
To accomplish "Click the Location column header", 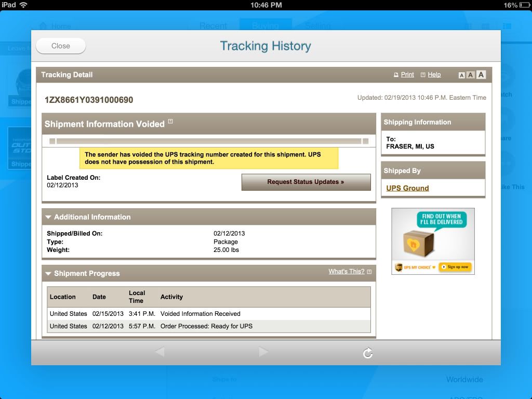I will [x=62, y=297].
